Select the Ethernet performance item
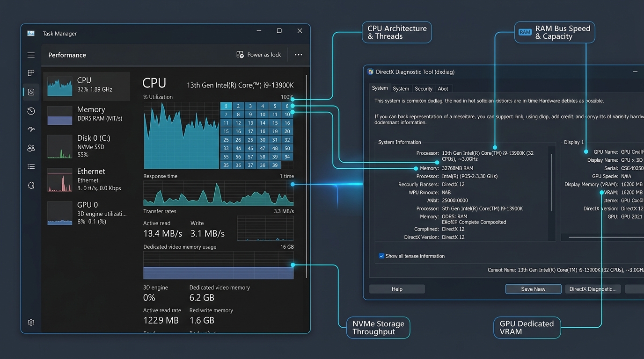 click(87, 180)
